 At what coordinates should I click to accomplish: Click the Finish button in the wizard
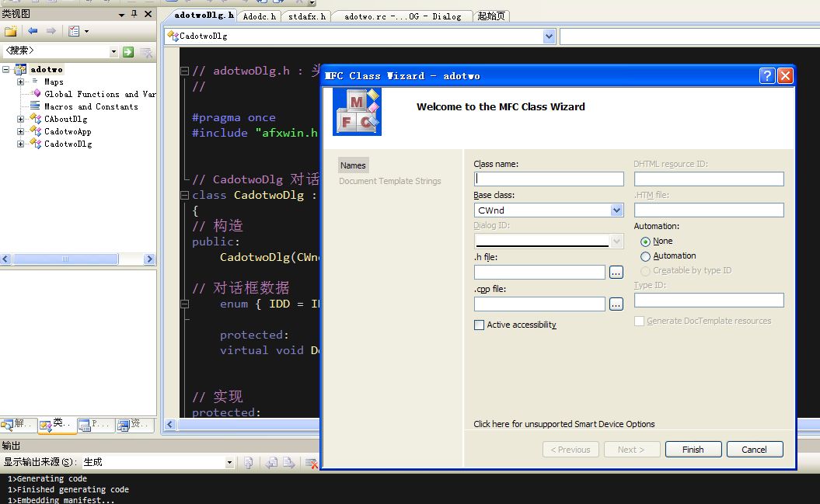693,449
